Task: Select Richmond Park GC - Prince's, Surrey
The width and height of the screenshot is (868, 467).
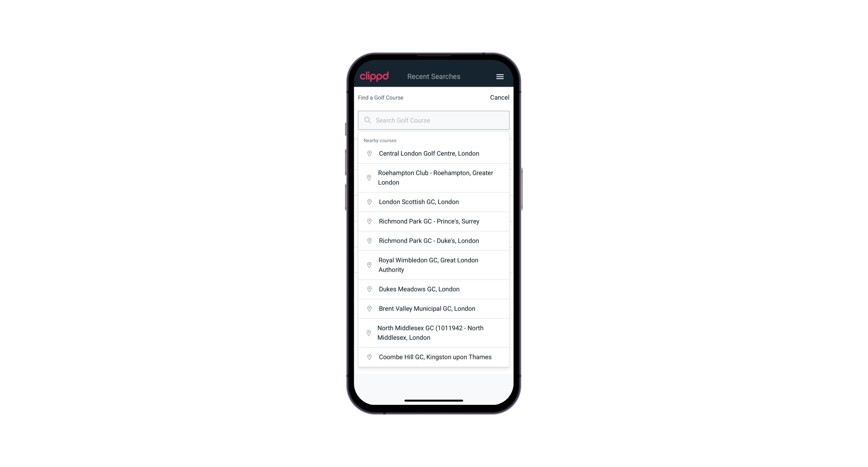Action: [434, 221]
